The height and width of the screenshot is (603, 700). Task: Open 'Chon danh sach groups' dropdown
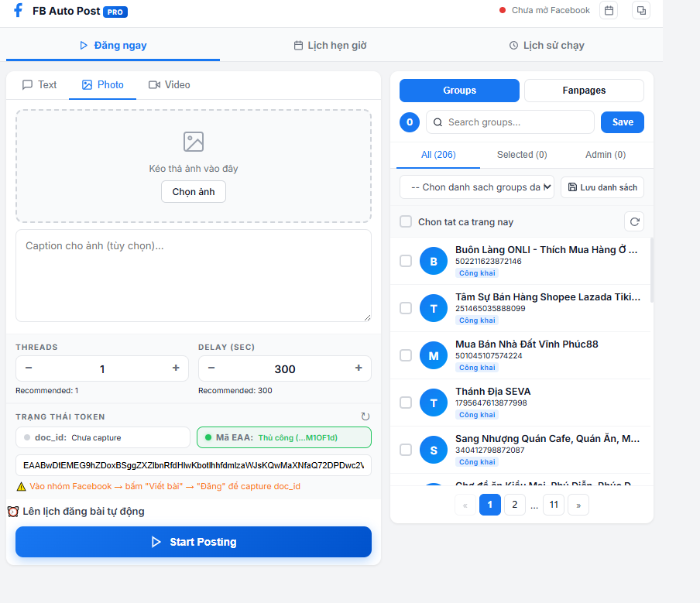477,187
